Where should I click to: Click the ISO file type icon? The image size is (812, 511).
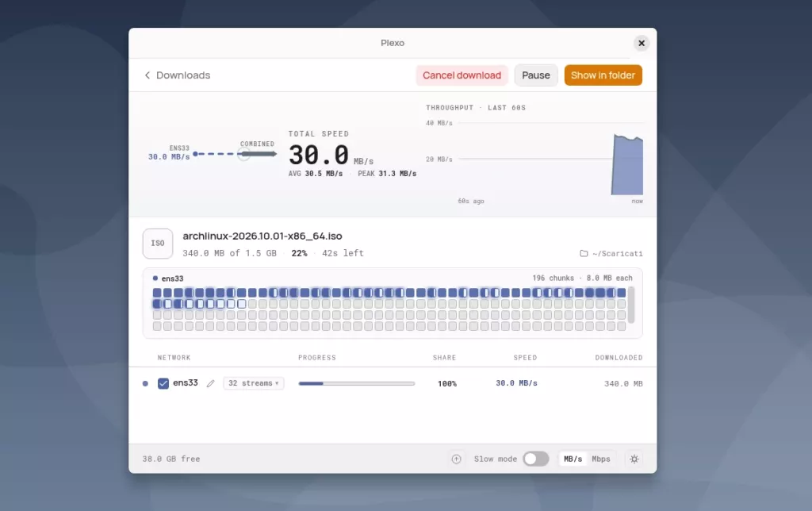158,243
